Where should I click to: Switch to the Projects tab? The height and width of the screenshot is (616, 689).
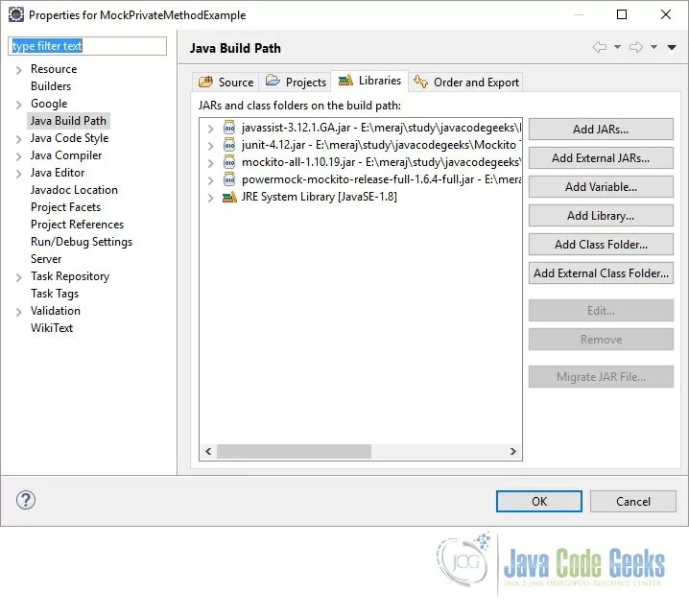point(296,83)
